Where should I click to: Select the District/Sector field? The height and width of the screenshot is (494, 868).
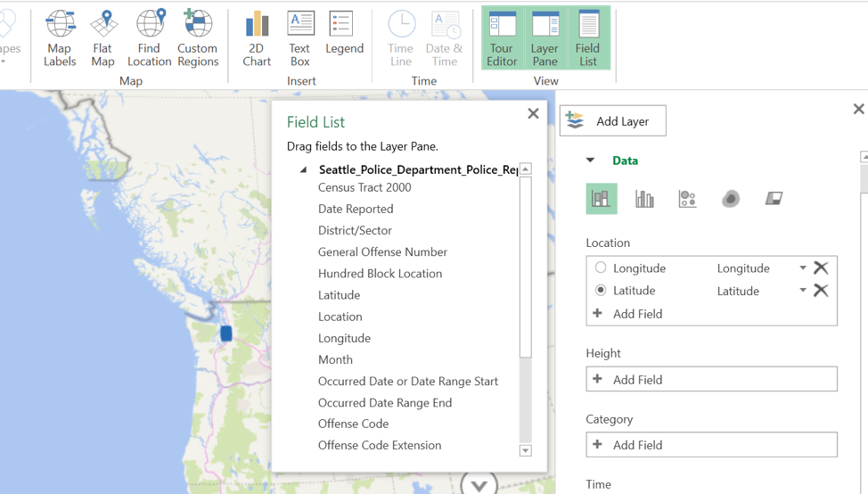tap(355, 230)
